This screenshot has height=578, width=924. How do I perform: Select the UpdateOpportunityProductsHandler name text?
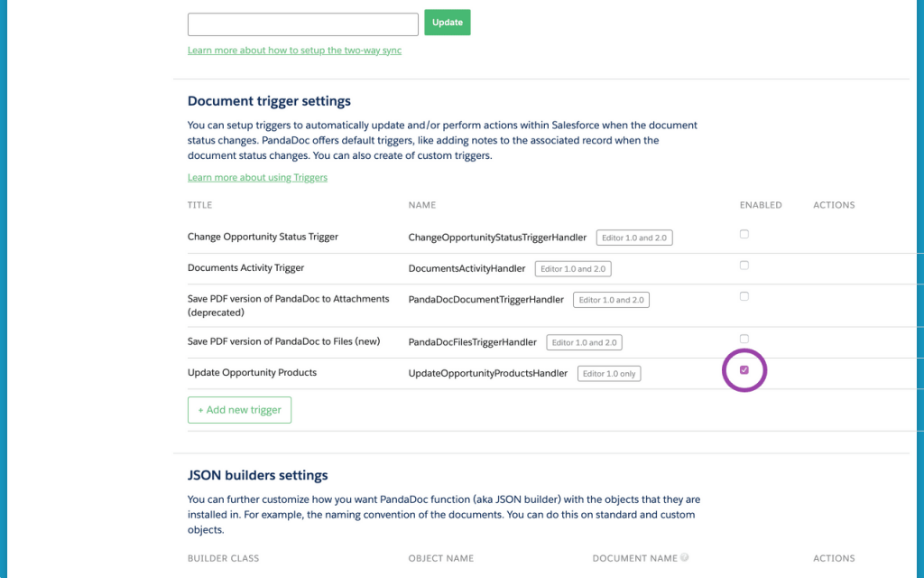(x=488, y=373)
